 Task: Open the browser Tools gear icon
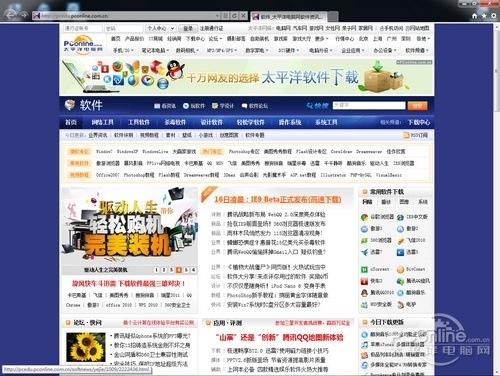coord(494,16)
